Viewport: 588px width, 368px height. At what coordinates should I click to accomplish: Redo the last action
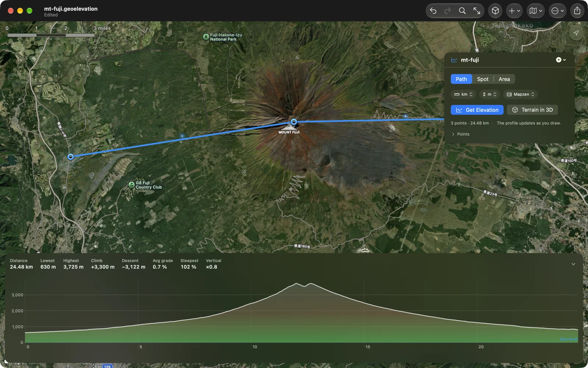(x=447, y=11)
